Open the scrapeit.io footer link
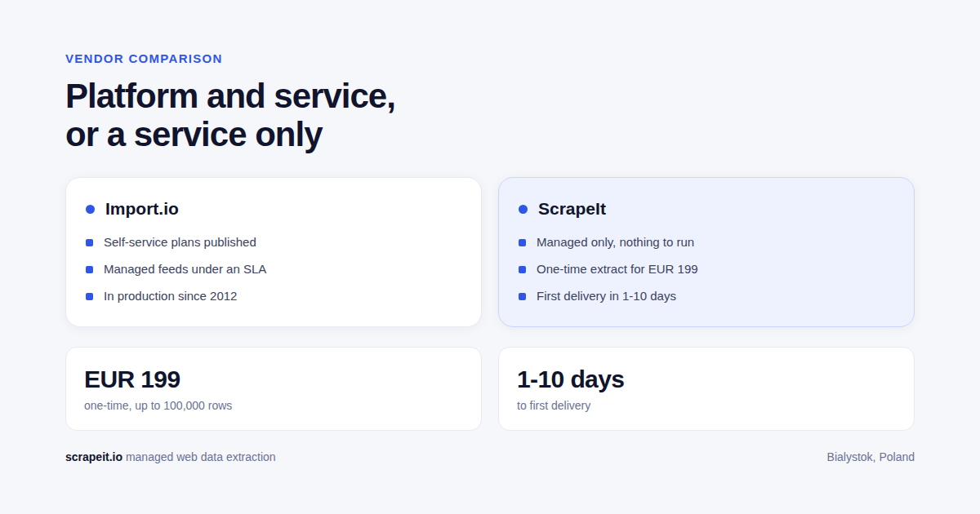Screen dimensions: 980x514 (94, 457)
